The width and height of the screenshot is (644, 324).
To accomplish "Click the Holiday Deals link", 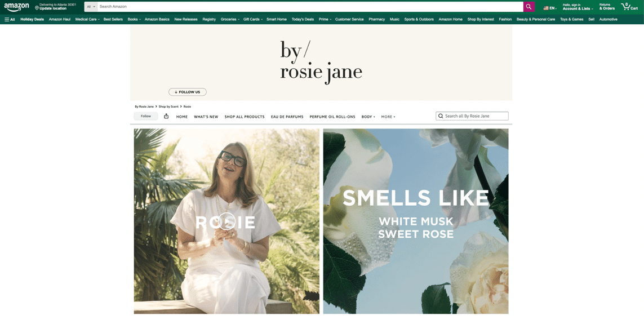I will click(32, 19).
